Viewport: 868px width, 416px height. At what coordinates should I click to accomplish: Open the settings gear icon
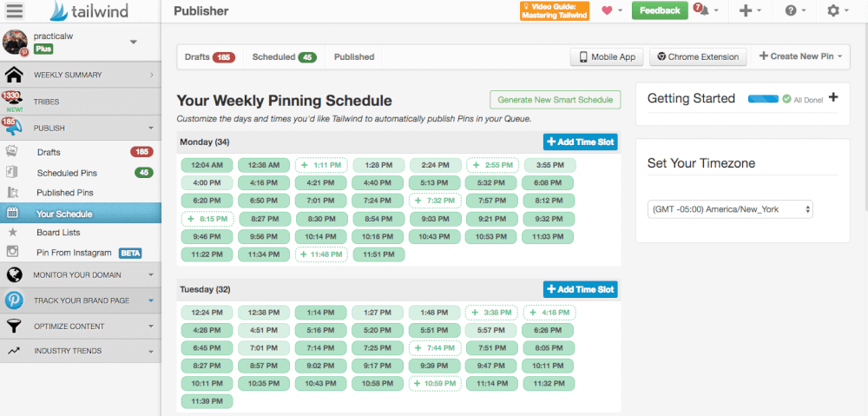tap(833, 10)
